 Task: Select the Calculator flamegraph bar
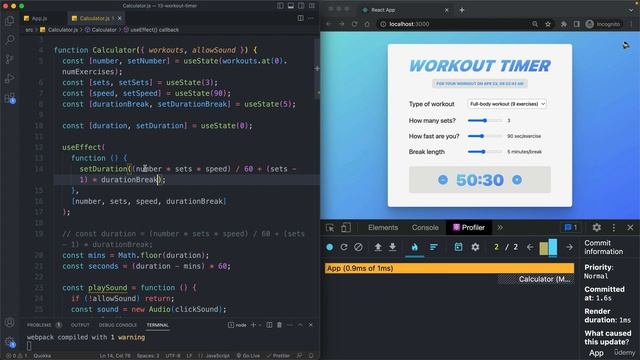tap(536, 279)
